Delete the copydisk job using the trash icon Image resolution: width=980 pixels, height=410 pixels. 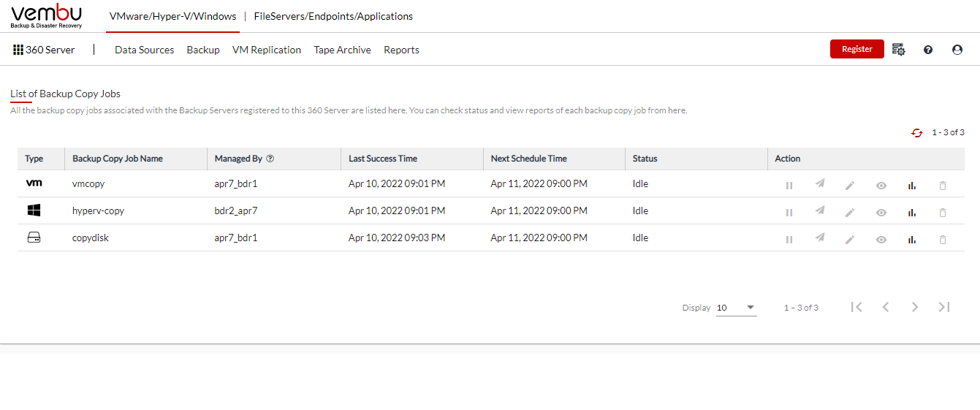tap(942, 239)
